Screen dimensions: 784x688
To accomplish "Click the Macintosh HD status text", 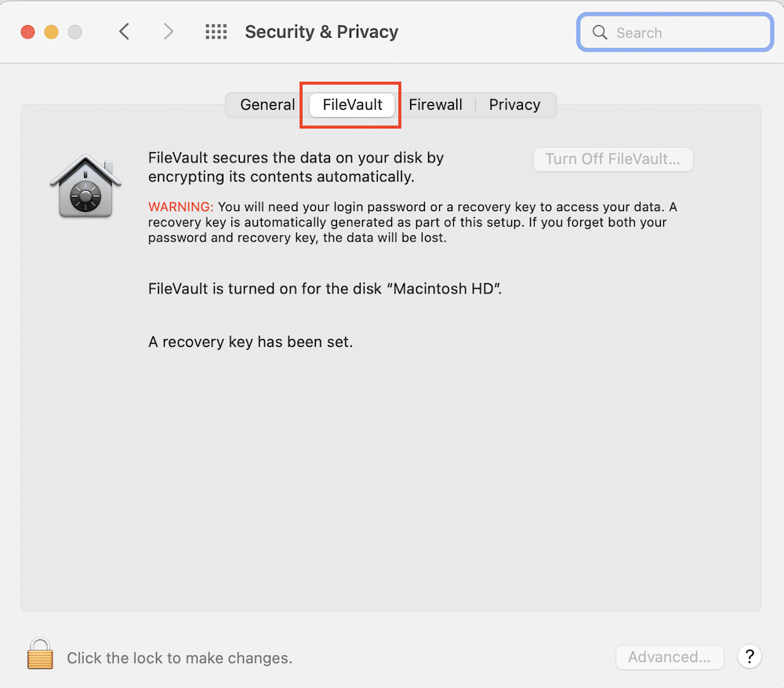I will [324, 288].
